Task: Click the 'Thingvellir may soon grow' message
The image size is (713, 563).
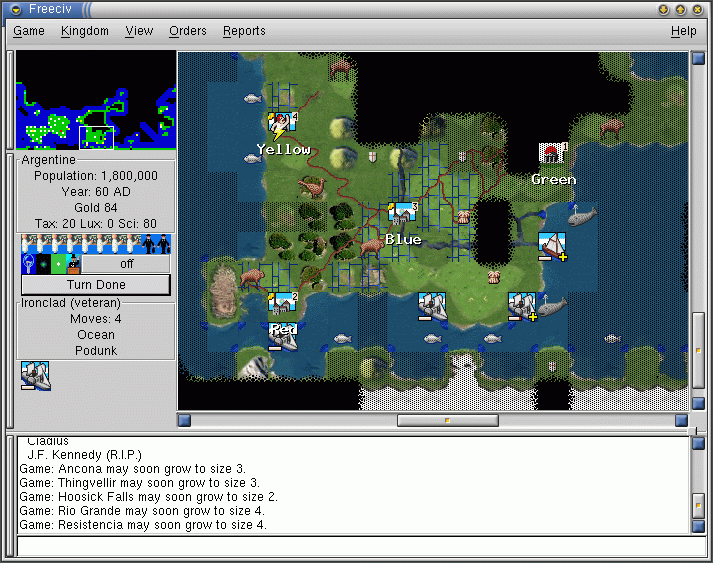Action: (x=140, y=483)
